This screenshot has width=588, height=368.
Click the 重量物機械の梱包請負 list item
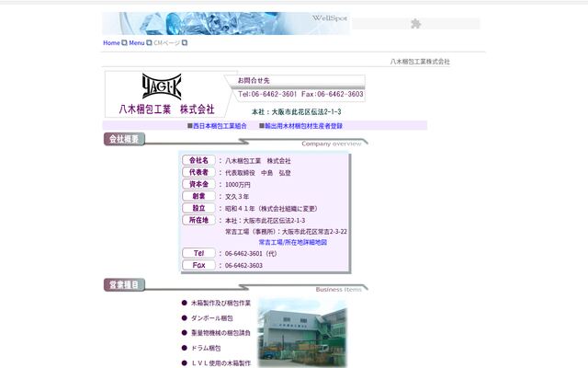pos(220,333)
